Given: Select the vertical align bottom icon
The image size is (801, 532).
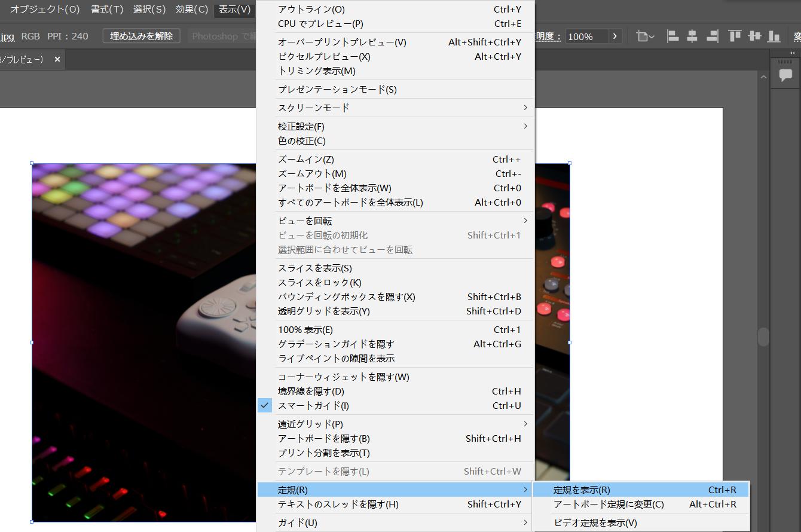Looking at the screenshot, I should point(774,36).
